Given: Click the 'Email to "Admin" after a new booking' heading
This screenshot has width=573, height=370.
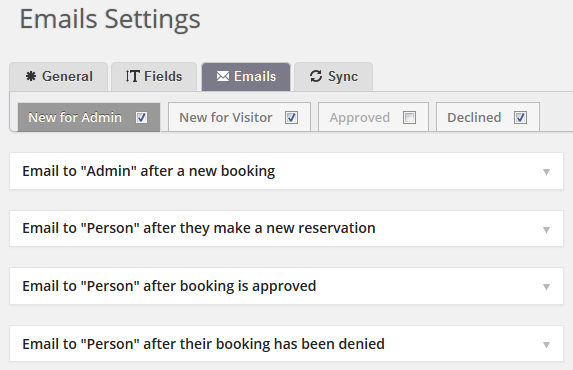Looking at the screenshot, I should click(x=149, y=171).
